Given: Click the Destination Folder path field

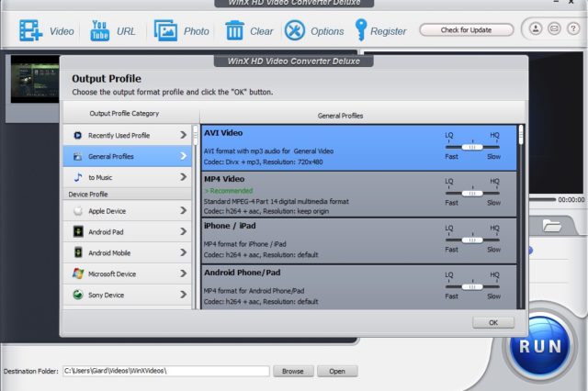Looking at the screenshot, I should pyautogui.click(x=165, y=371).
